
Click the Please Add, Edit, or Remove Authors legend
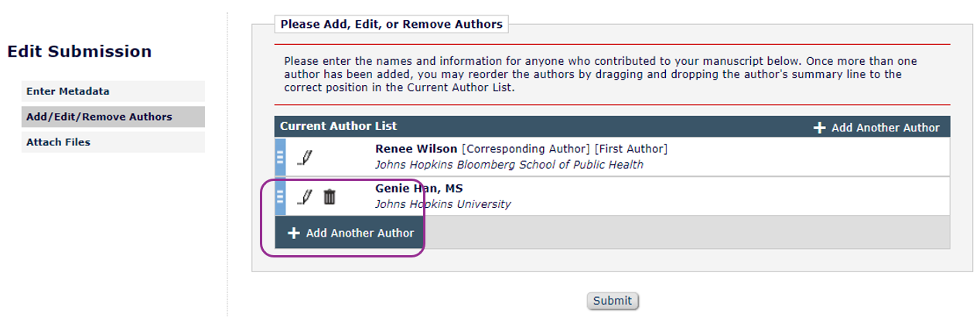(x=391, y=24)
